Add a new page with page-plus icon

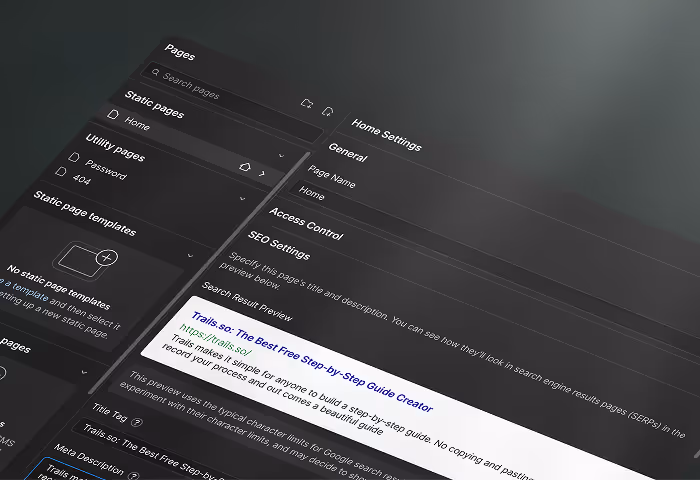pos(328,111)
